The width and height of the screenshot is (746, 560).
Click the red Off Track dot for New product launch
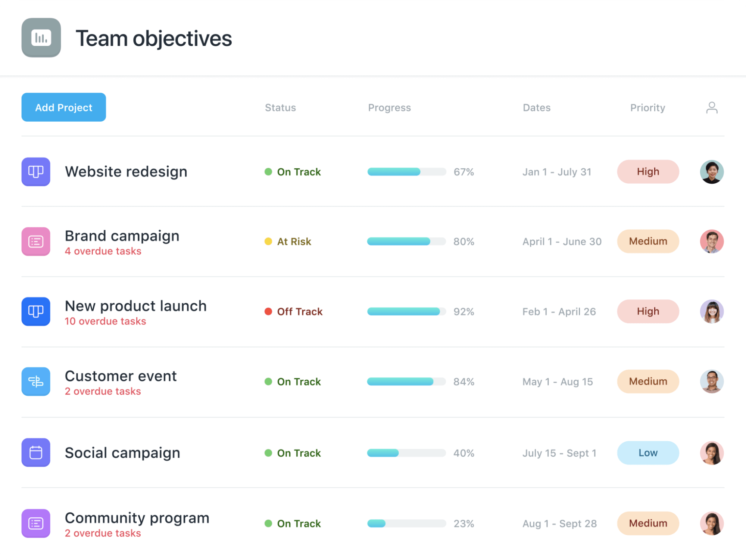268,311
